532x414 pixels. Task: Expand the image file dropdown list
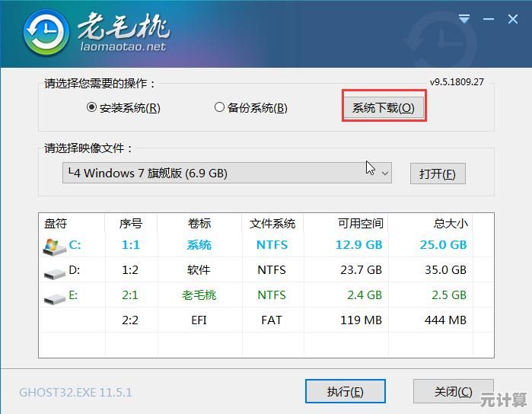pos(384,174)
